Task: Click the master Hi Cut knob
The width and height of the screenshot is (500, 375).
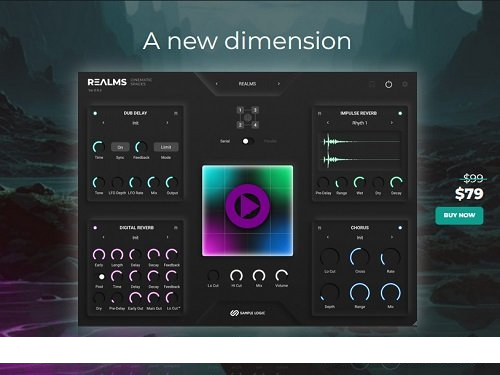Action: [x=236, y=276]
